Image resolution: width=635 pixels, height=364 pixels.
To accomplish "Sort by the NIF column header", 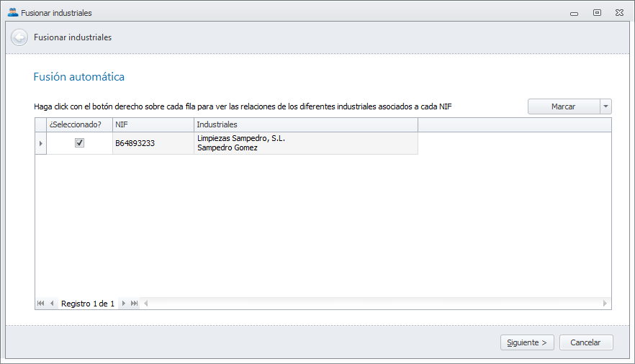I will point(153,125).
